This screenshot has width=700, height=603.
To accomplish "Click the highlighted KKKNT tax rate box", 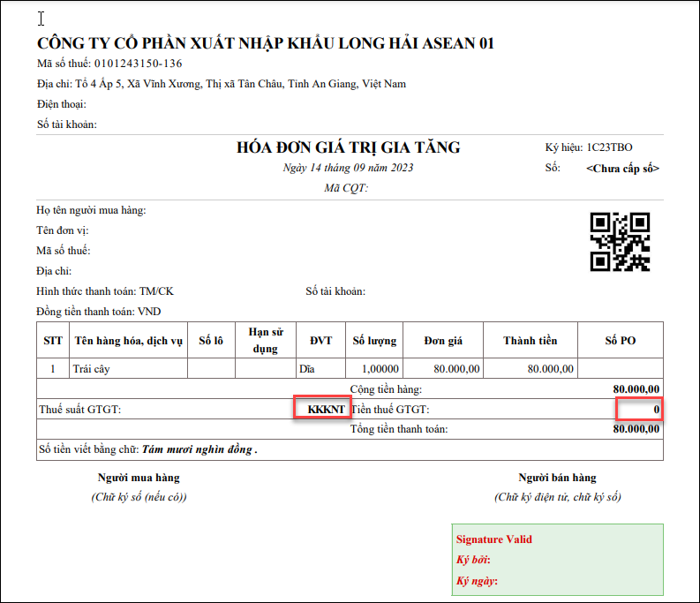I will click(322, 409).
